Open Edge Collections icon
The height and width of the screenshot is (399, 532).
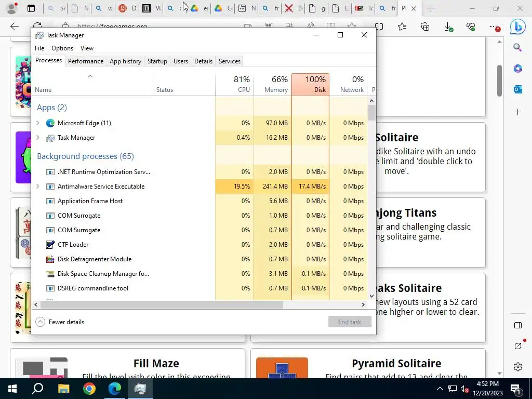point(425,26)
